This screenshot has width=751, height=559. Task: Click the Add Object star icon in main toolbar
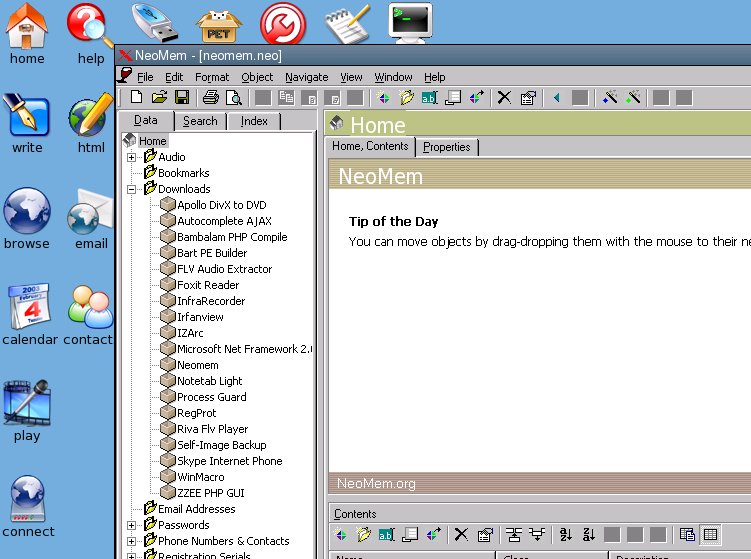point(383,98)
